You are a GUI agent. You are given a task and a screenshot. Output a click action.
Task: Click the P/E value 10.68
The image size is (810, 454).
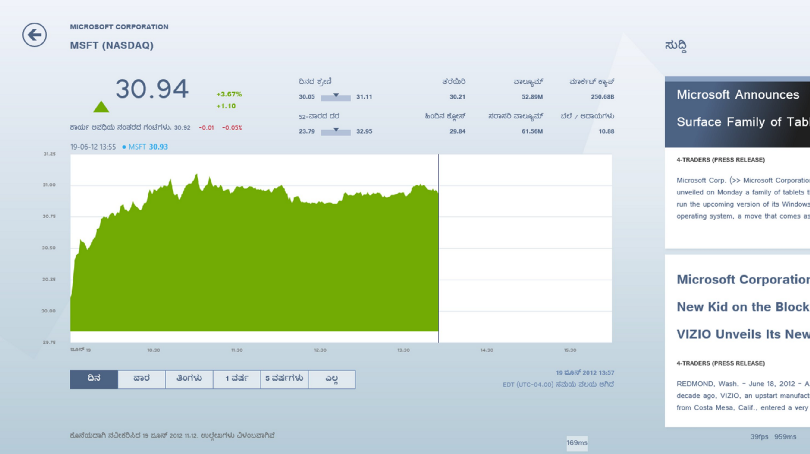pos(606,131)
